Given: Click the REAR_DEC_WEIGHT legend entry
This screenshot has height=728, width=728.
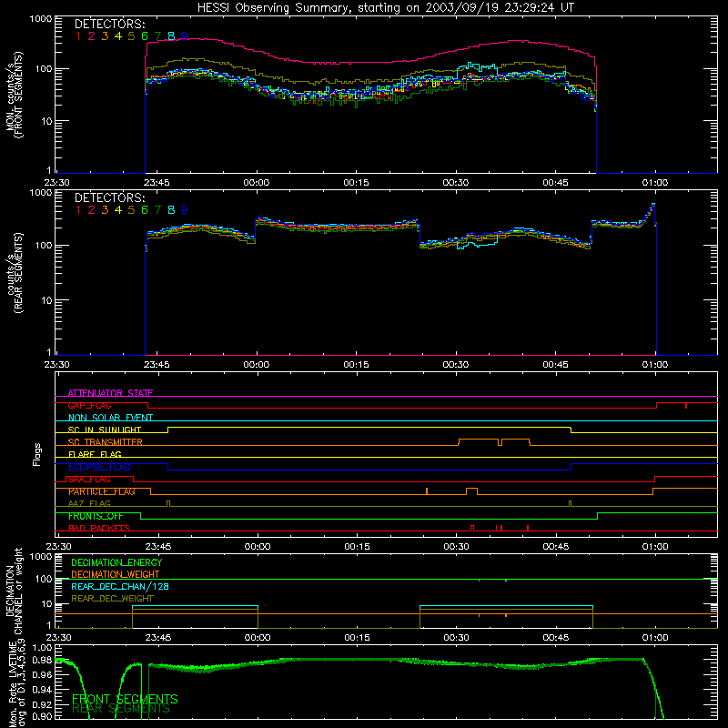Looking at the screenshot, I should pos(112,599).
